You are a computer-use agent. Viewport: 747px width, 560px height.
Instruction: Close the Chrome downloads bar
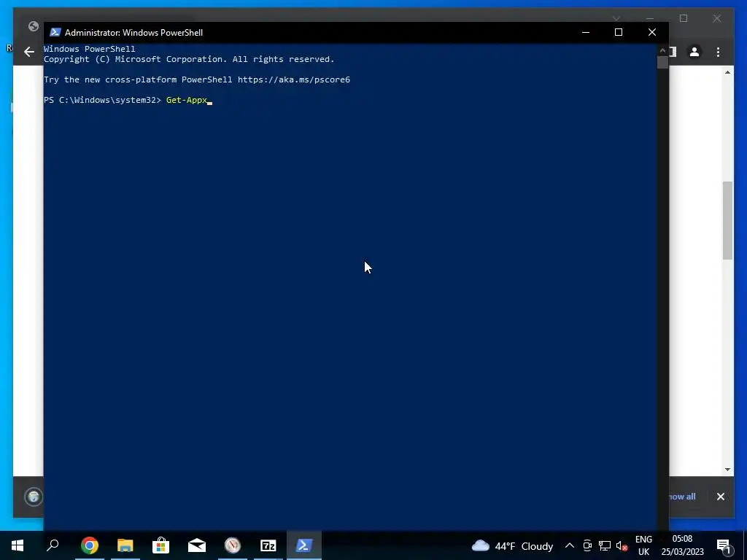(x=720, y=497)
